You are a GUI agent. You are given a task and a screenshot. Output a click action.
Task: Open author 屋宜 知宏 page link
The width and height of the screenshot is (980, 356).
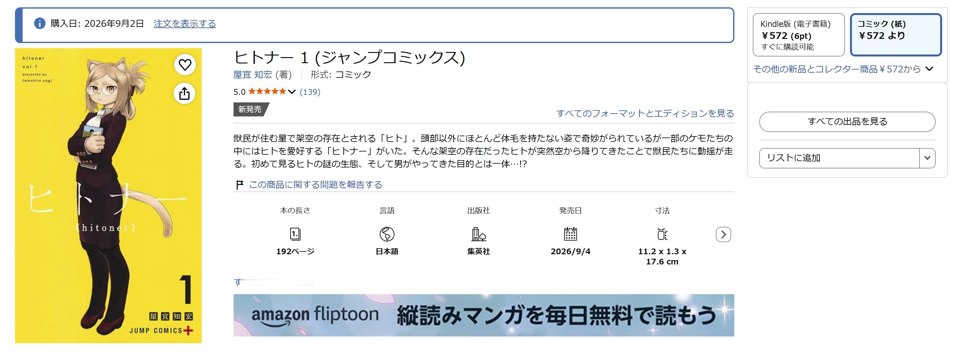tap(253, 75)
